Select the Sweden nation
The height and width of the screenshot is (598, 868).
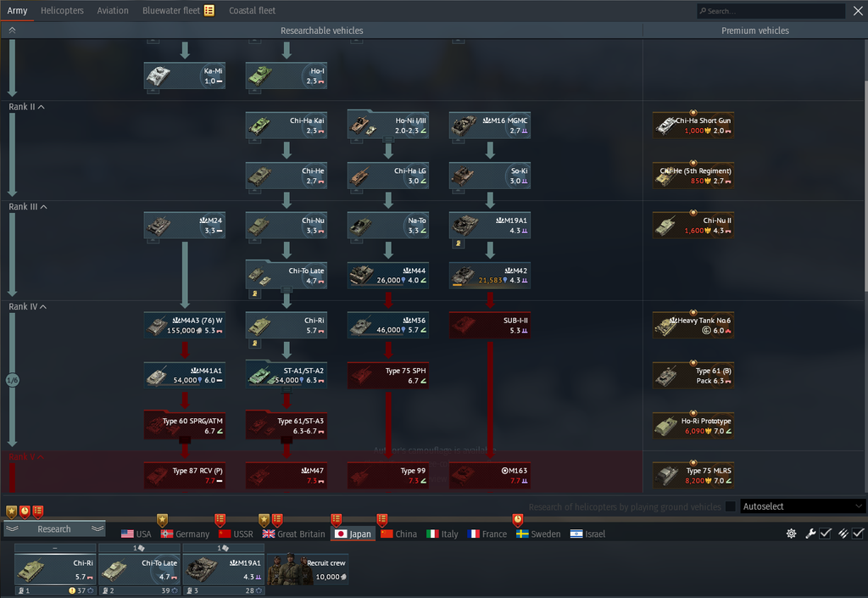[x=538, y=534]
